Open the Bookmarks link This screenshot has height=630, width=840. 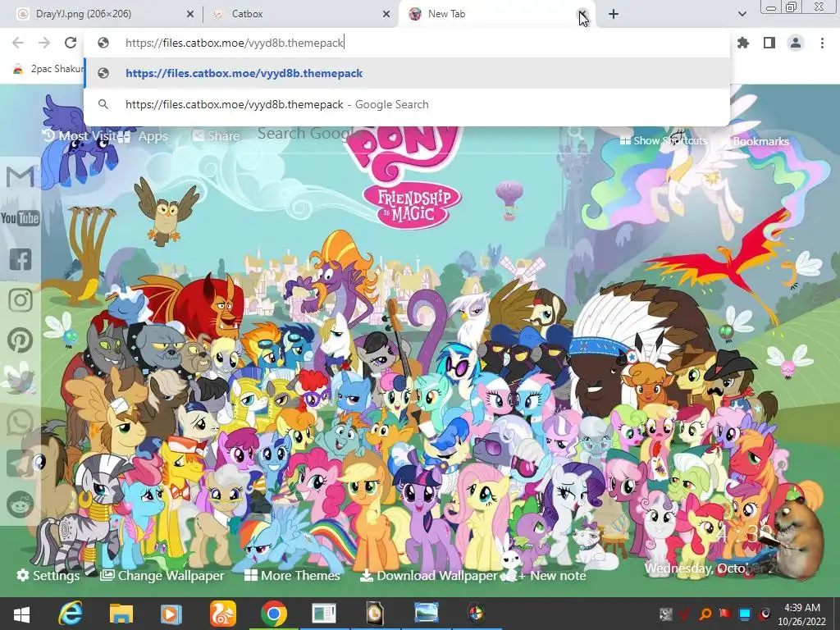(x=755, y=141)
